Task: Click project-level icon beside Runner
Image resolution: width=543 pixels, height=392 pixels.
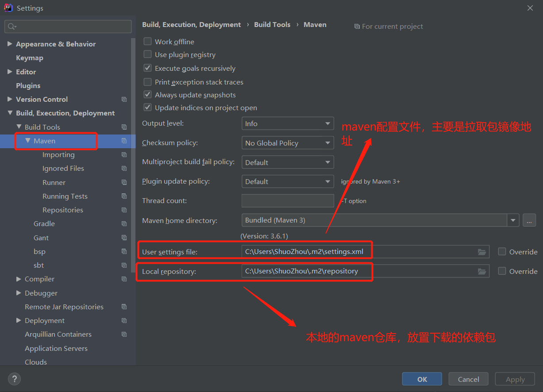Action: [x=124, y=182]
